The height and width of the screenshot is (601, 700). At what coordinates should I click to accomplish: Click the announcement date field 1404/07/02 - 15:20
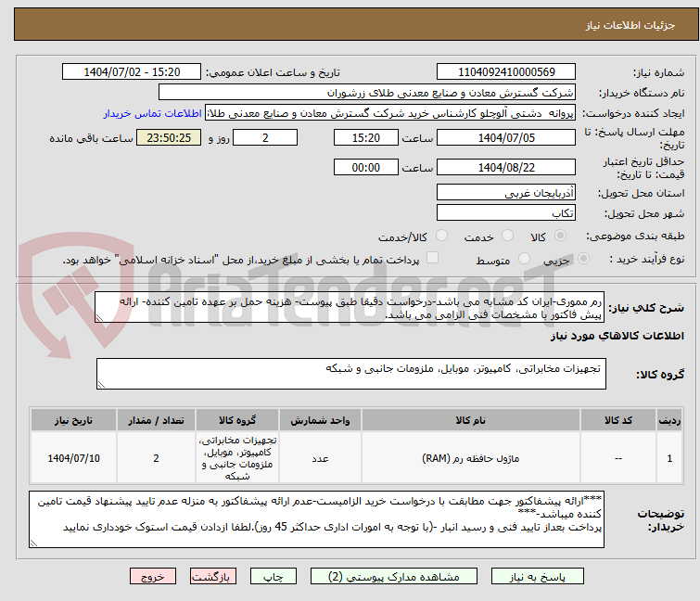132,71
